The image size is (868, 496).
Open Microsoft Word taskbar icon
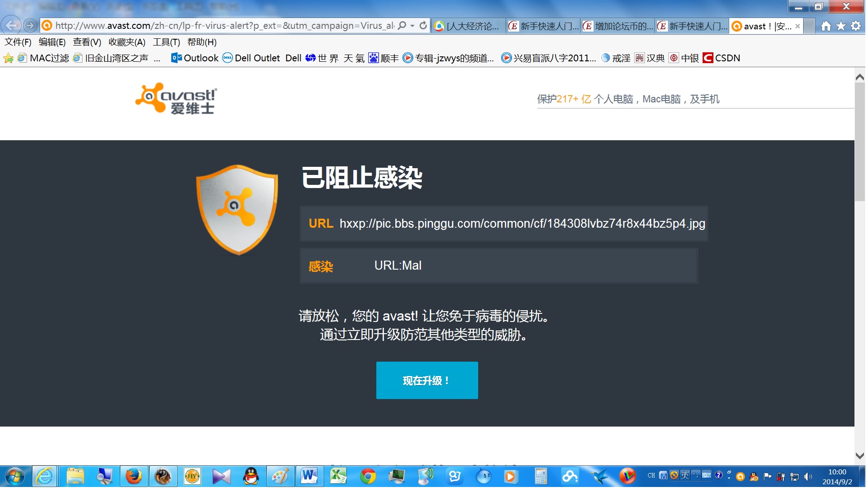[309, 476]
